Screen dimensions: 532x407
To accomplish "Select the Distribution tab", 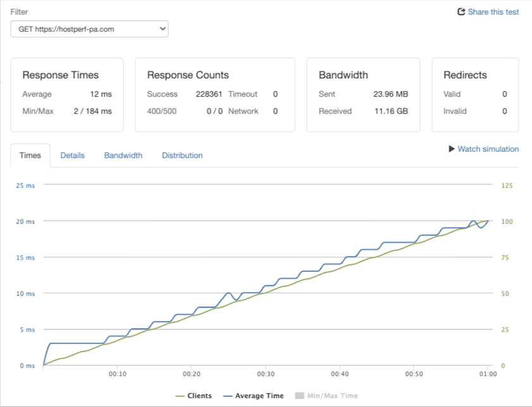I will coord(182,155).
